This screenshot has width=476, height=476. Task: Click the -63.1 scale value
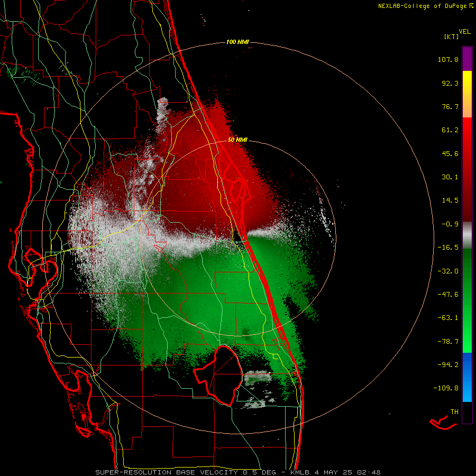(x=448, y=318)
